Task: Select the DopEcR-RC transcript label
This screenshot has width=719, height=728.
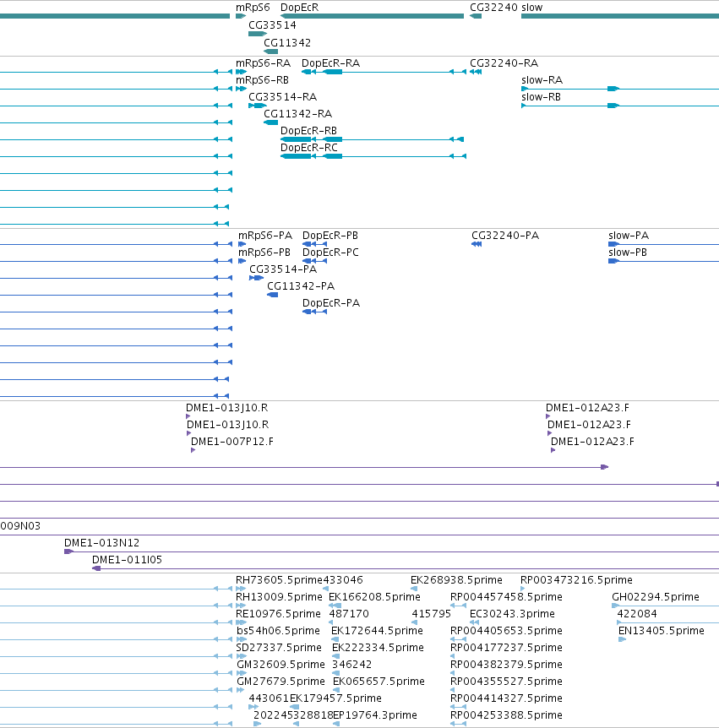Action: [x=309, y=147]
